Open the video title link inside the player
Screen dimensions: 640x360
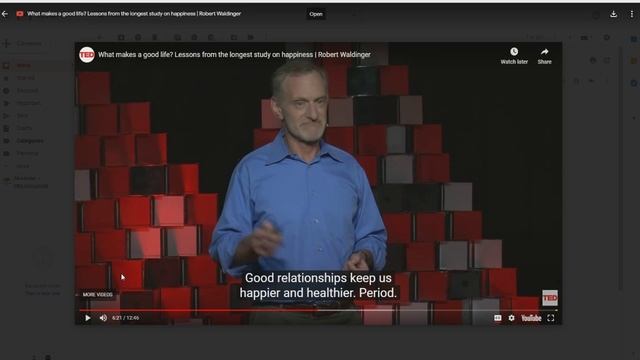coord(234,55)
